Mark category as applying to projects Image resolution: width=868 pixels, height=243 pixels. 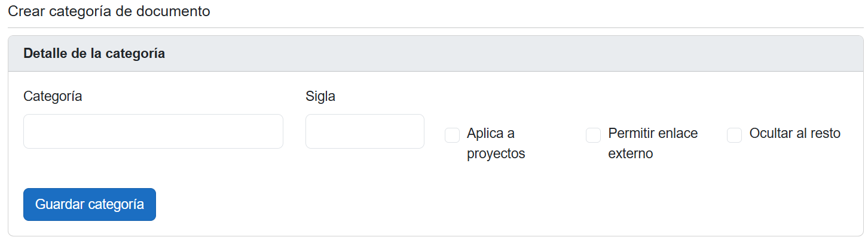coord(452,136)
